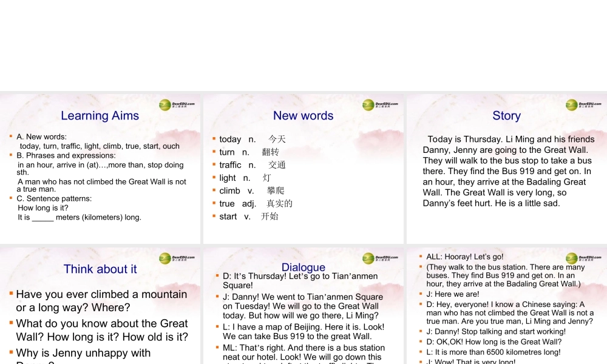Click the word entry 'light n. 灯'

[245, 178]
